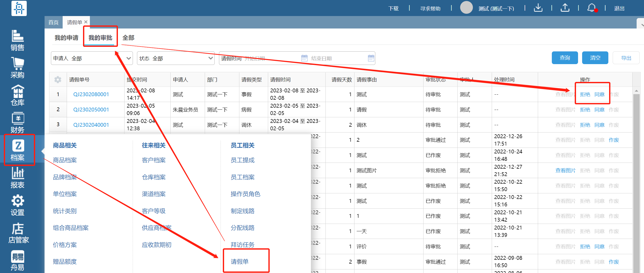Open leave request QJ2302080001 link
Image resolution: width=644 pixels, height=273 pixels.
(91, 94)
